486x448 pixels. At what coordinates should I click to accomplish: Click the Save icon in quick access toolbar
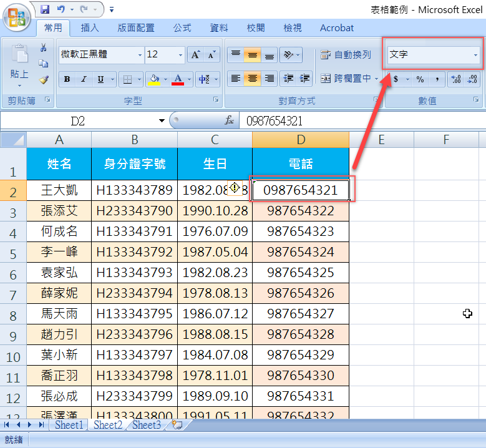point(45,9)
